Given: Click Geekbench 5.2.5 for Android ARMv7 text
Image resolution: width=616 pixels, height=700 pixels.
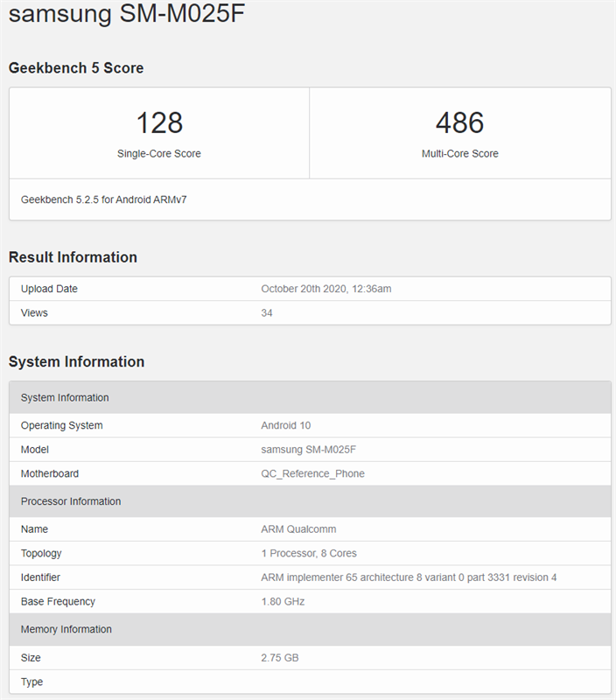Looking at the screenshot, I should pos(103,199).
